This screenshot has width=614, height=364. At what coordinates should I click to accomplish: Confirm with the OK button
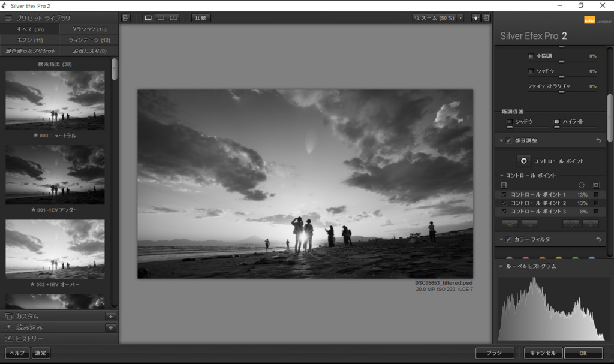[x=583, y=353]
